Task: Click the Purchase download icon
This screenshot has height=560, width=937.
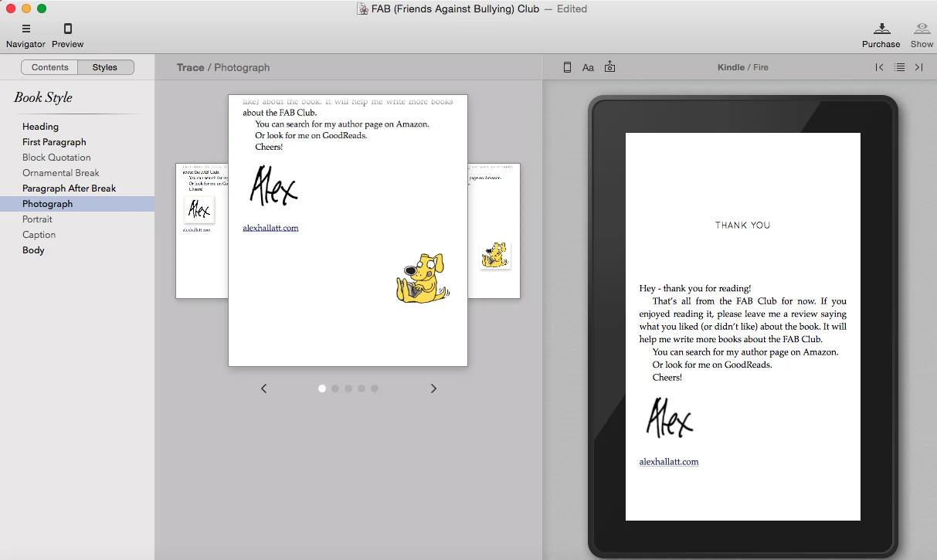Action: pos(881,29)
